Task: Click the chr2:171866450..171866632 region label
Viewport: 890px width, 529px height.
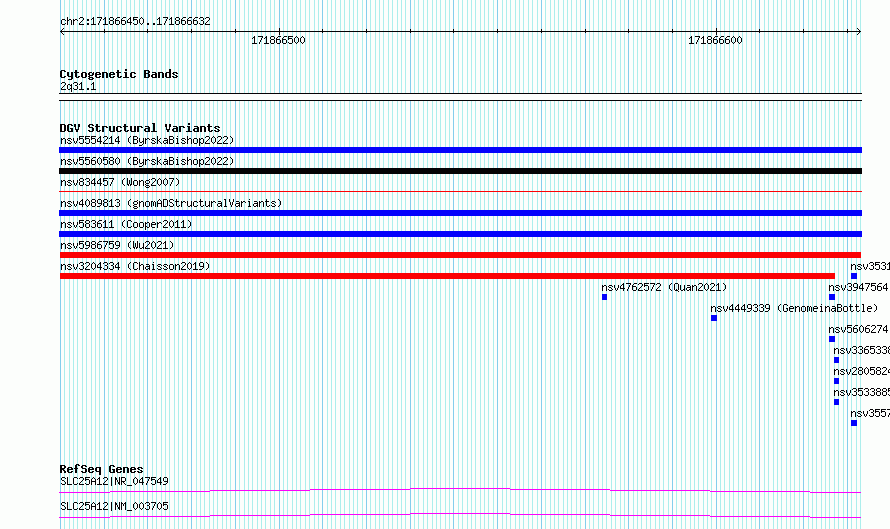Action: 135,21
